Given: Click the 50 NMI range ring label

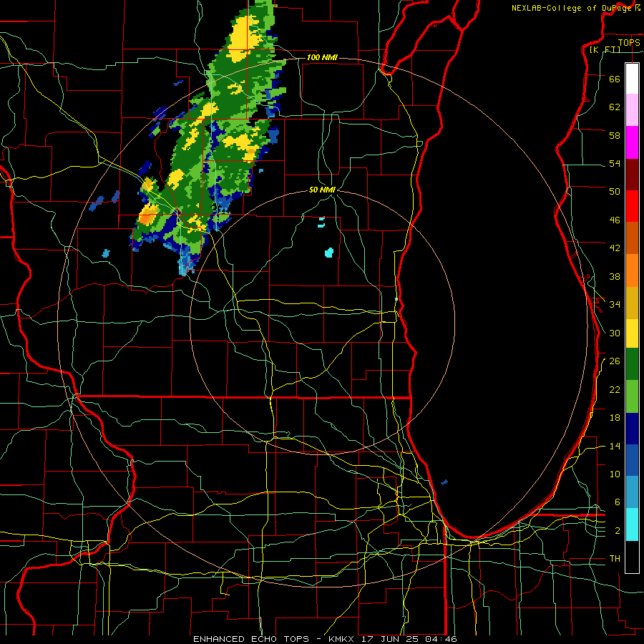Looking at the screenshot, I should pyautogui.click(x=322, y=190).
